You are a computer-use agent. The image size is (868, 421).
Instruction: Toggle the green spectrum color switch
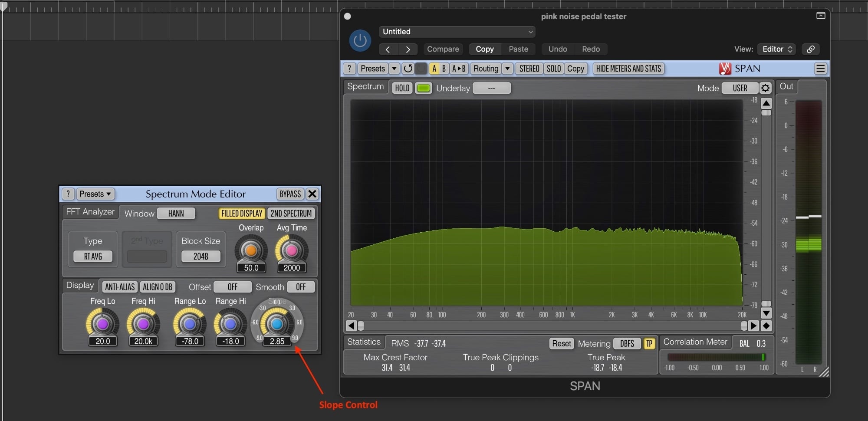tap(423, 88)
